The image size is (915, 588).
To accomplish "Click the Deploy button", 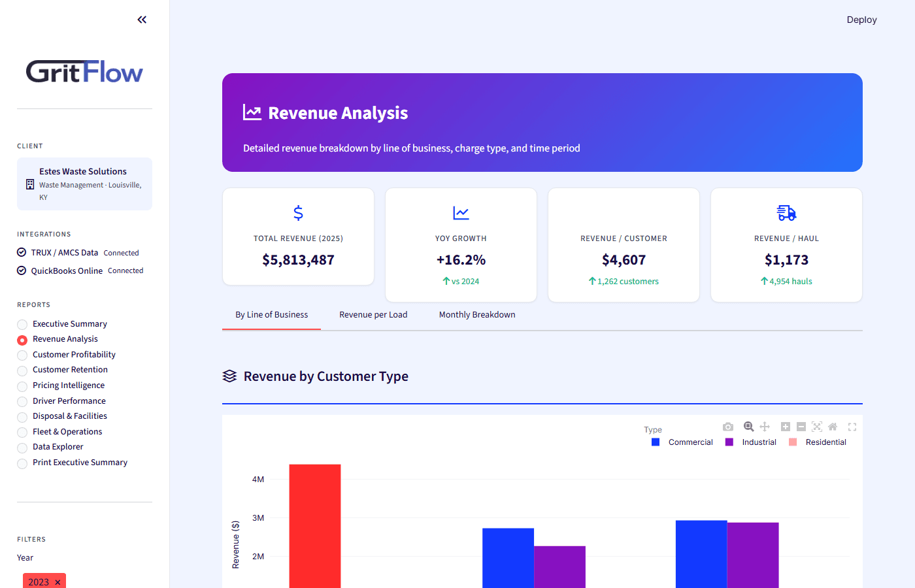I will (x=861, y=20).
